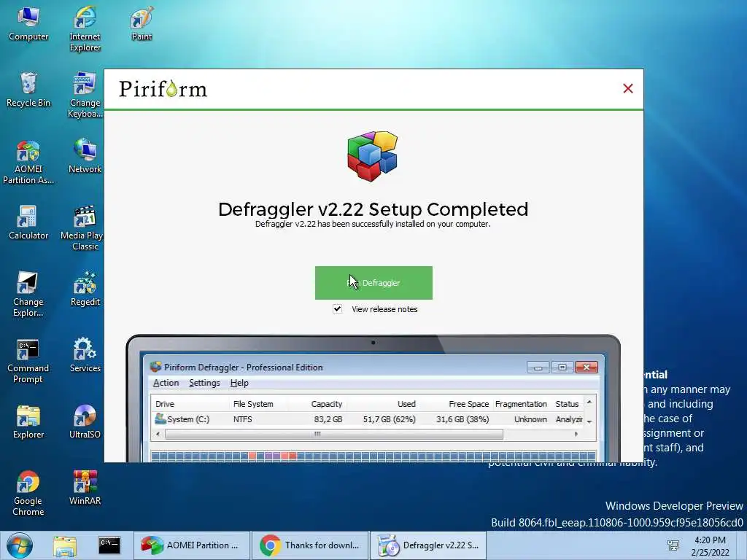Image resolution: width=747 pixels, height=560 pixels.
Task: Click the taskbar clock showing 4:20 PM
Action: [x=710, y=546]
